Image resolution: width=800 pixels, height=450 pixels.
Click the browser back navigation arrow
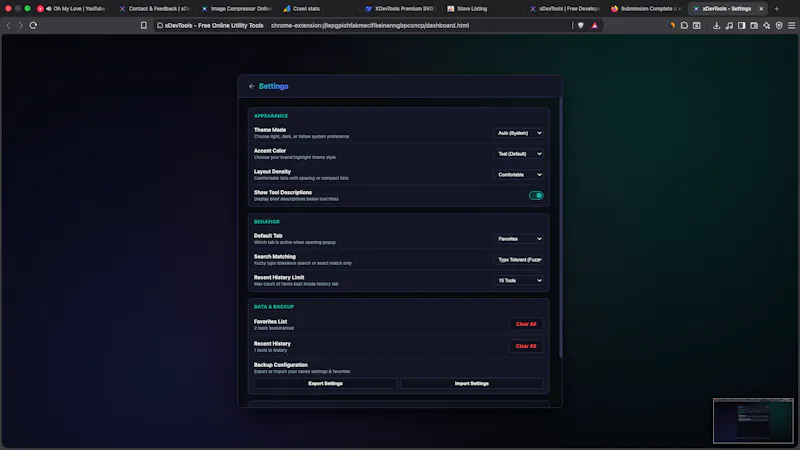coord(9,25)
